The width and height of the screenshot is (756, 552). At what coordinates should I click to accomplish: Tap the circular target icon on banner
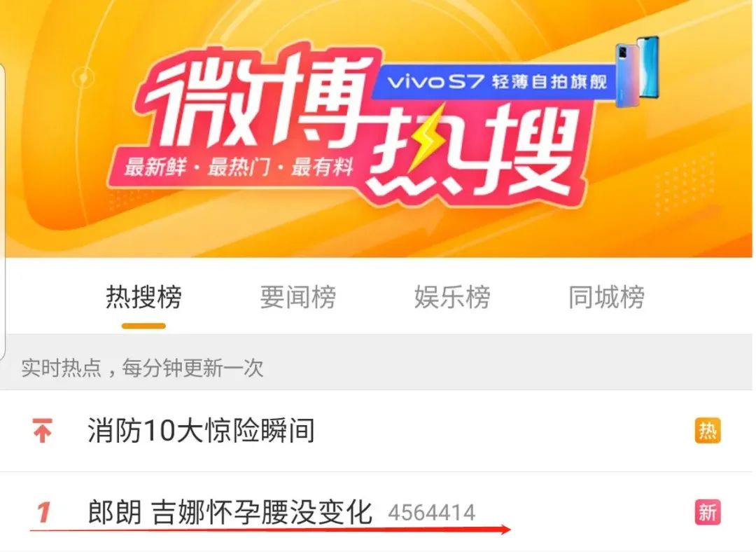84,77
